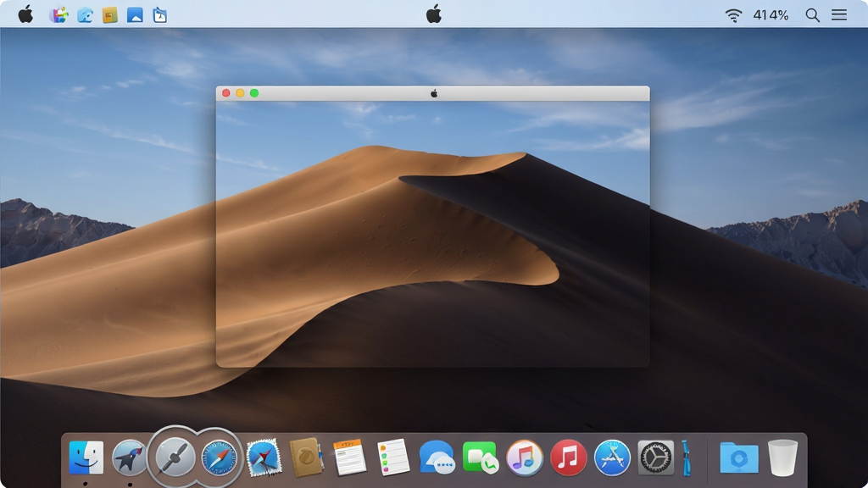This screenshot has height=488, width=868.
Task: Click the clock clipboard menu bar icon
Action: 159,15
